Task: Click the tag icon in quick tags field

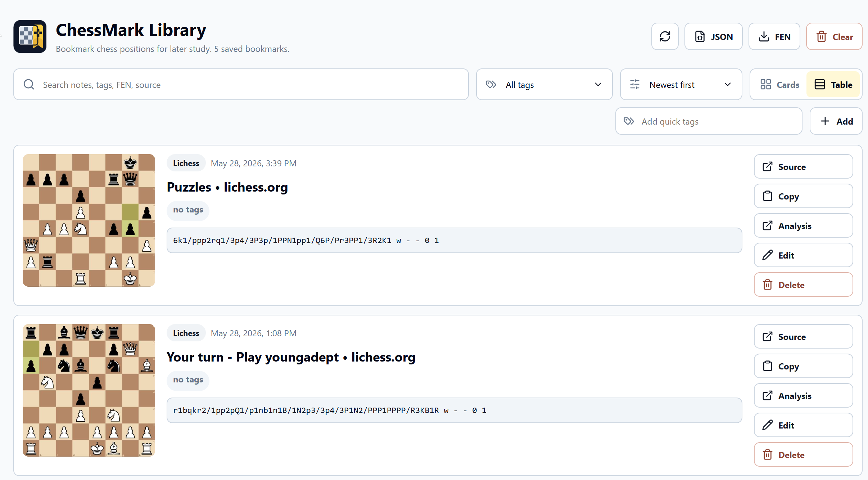Action: pos(629,121)
